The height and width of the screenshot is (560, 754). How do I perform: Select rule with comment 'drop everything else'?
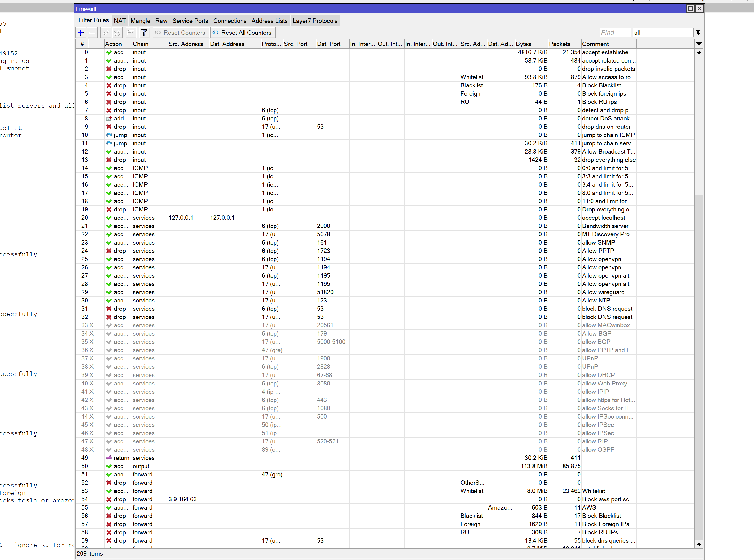(x=385, y=160)
